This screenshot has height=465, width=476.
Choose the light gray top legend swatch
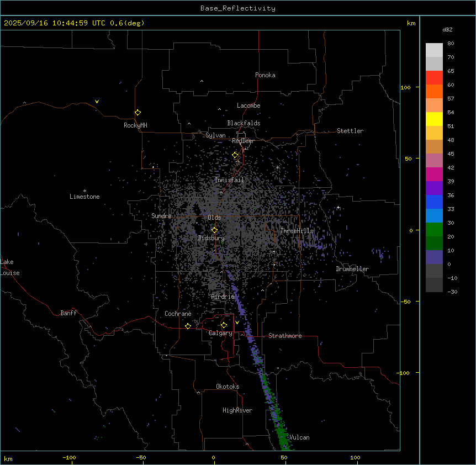(x=434, y=50)
